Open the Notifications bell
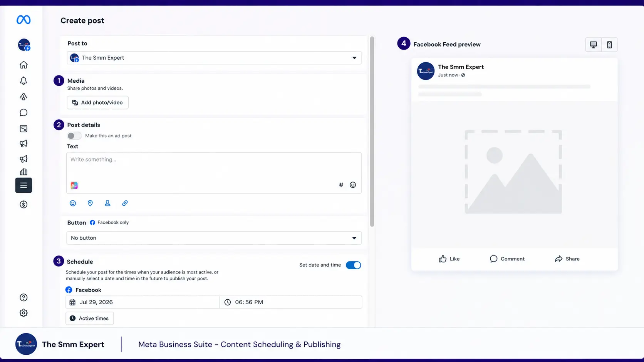644x362 pixels. (23, 81)
